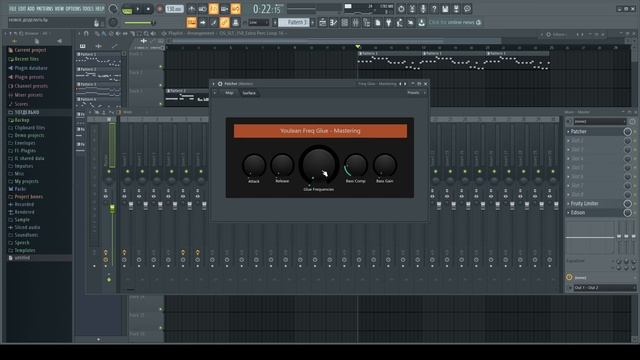Open the EDIT menu
Screen dimensions: 640x360
[22, 8]
